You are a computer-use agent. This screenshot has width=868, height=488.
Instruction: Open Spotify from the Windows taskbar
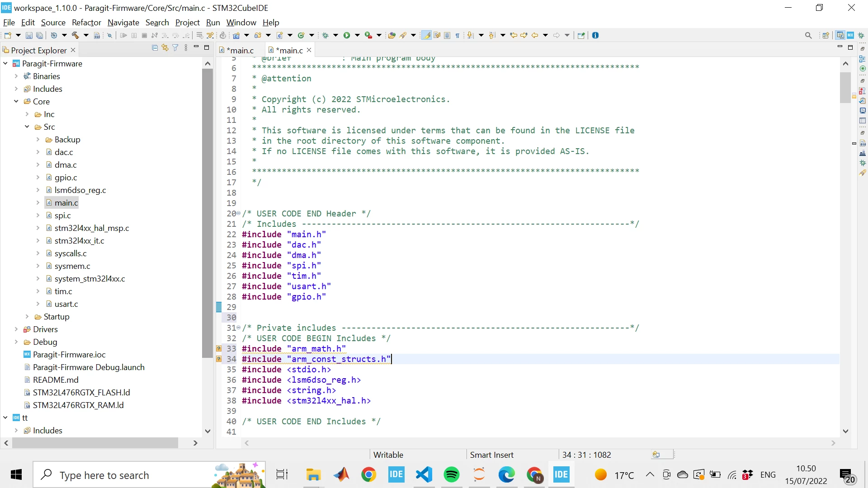[451, 474]
